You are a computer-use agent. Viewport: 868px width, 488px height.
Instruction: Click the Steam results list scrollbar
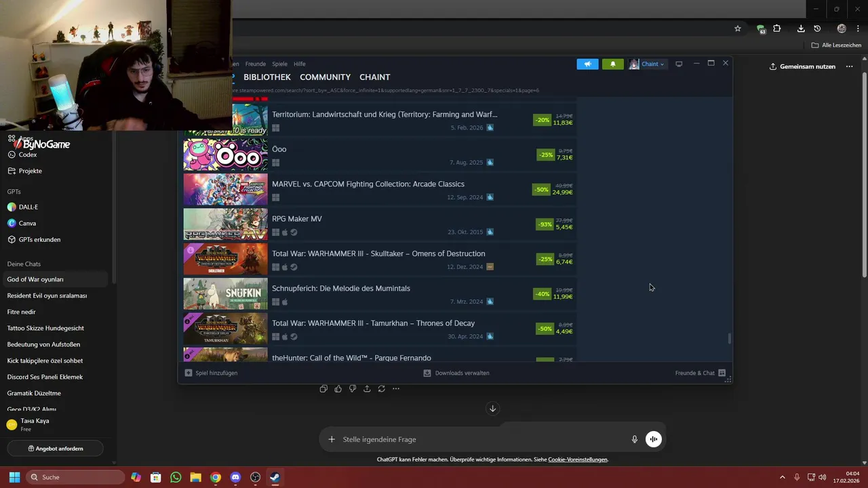click(730, 338)
